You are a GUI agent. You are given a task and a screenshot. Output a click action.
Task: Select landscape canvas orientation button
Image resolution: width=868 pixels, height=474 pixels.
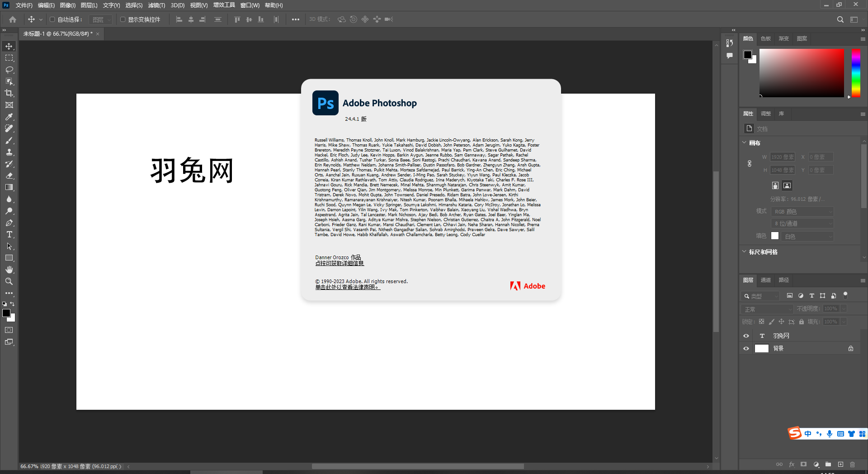pos(787,185)
